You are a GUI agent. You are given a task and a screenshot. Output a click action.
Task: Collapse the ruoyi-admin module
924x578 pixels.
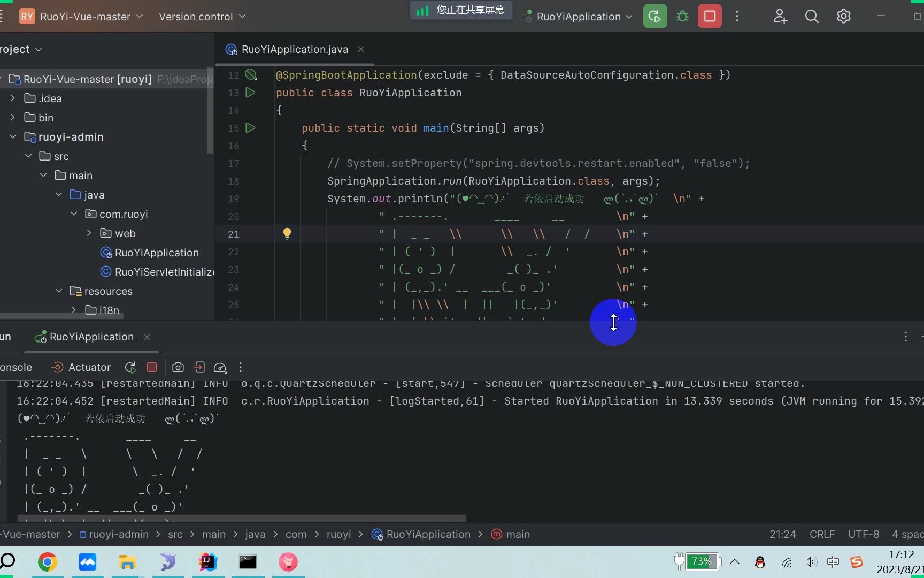(x=13, y=136)
